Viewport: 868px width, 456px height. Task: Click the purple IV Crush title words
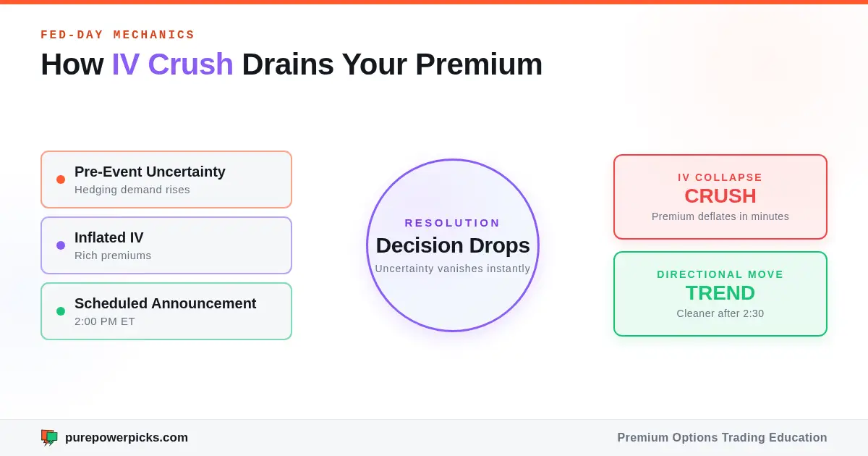172,64
